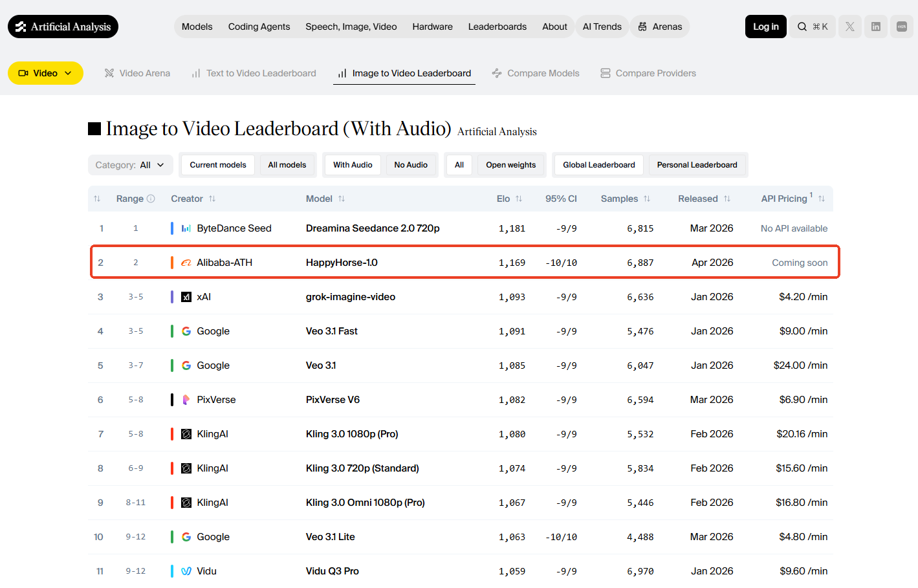Open the X (Twitter) social icon
918x588 pixels.
(850, 27)
